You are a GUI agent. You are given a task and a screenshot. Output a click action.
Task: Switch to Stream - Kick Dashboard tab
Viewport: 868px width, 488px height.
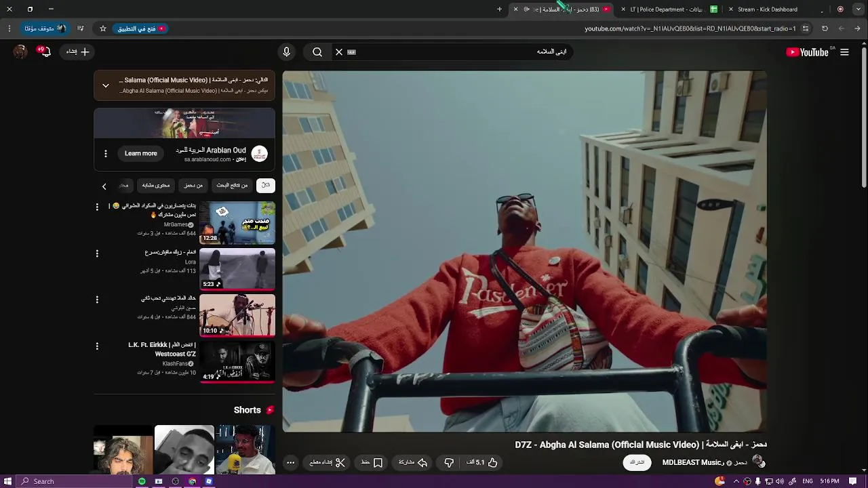(x=768, y=9)
